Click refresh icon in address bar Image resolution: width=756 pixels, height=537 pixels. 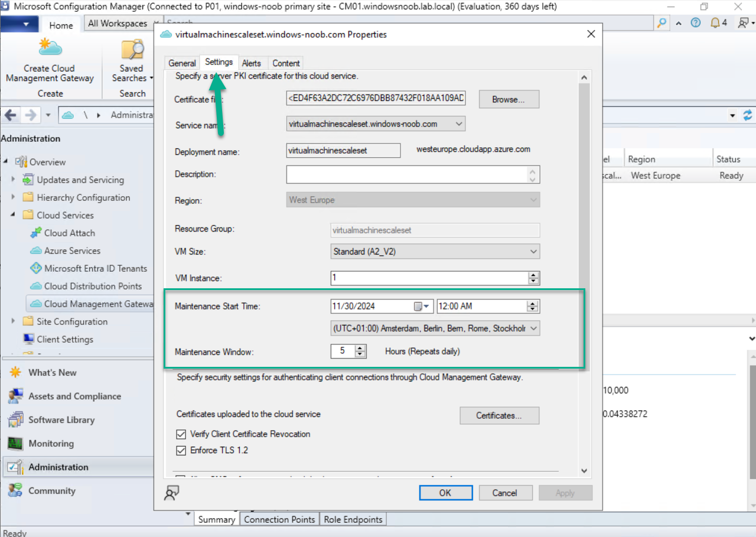[748, 115]
